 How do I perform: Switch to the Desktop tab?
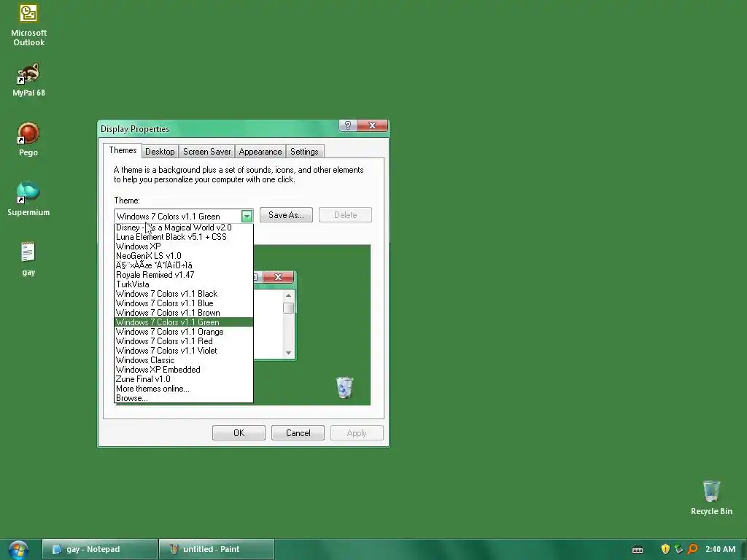click(x=160, y=152)
